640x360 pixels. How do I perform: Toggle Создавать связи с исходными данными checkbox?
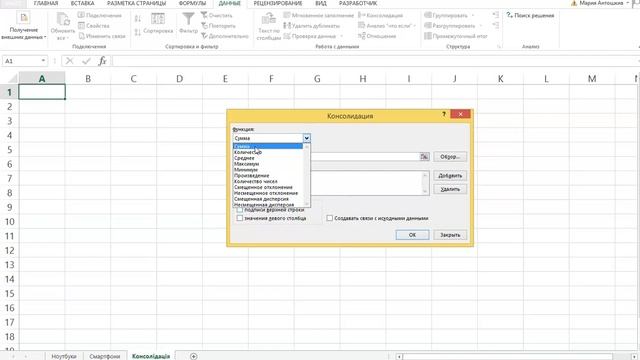pos(329,218)
